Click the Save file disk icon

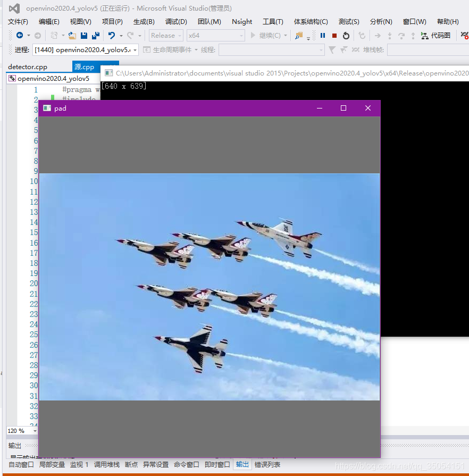pyautogui.click(x=84, y=36)
